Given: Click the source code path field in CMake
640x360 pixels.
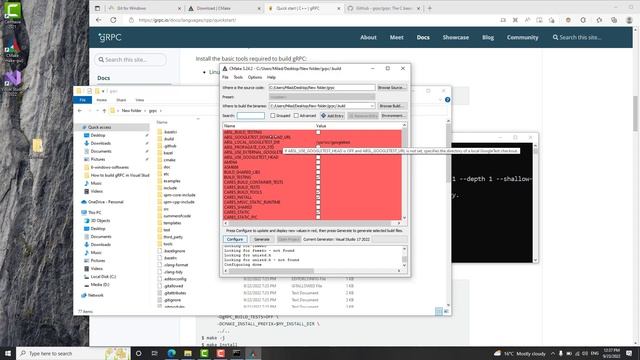Looking at the screenshot, I should click(322, 87).
